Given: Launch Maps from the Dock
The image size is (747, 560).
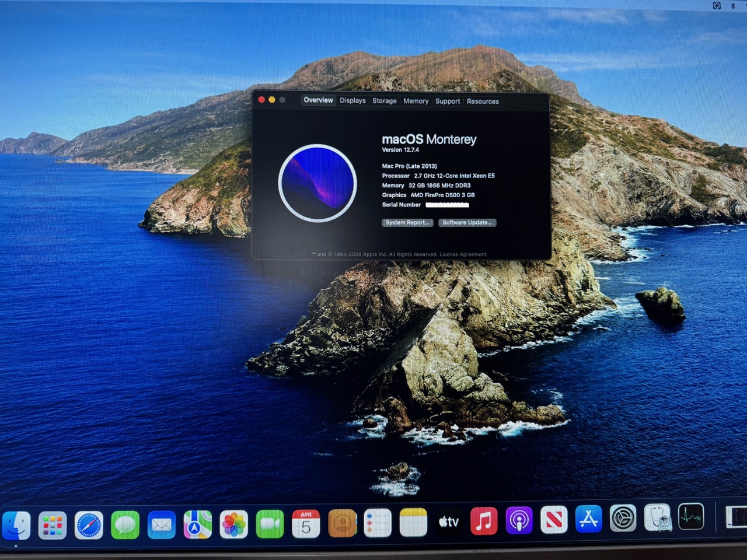Looking at the screenshot, I should (x=197, y=524).
